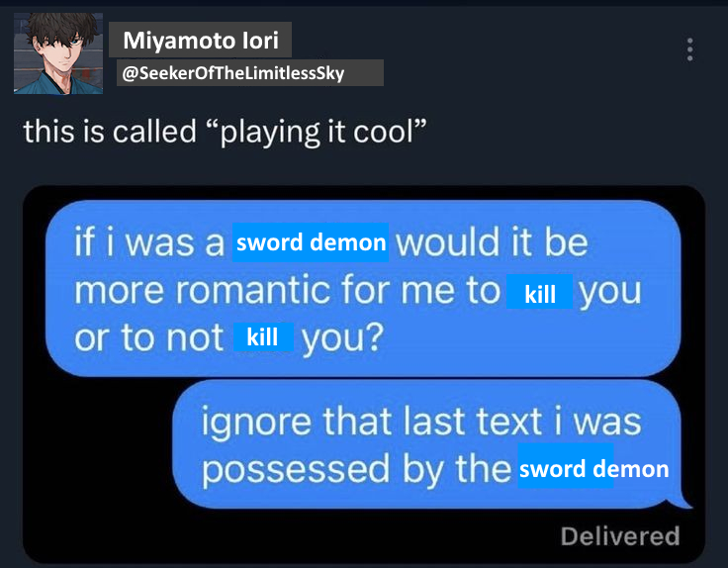Screen dimensions: 728x568
Task: Select "sword demon" label in top bubble
Action: tap(311, 242)
